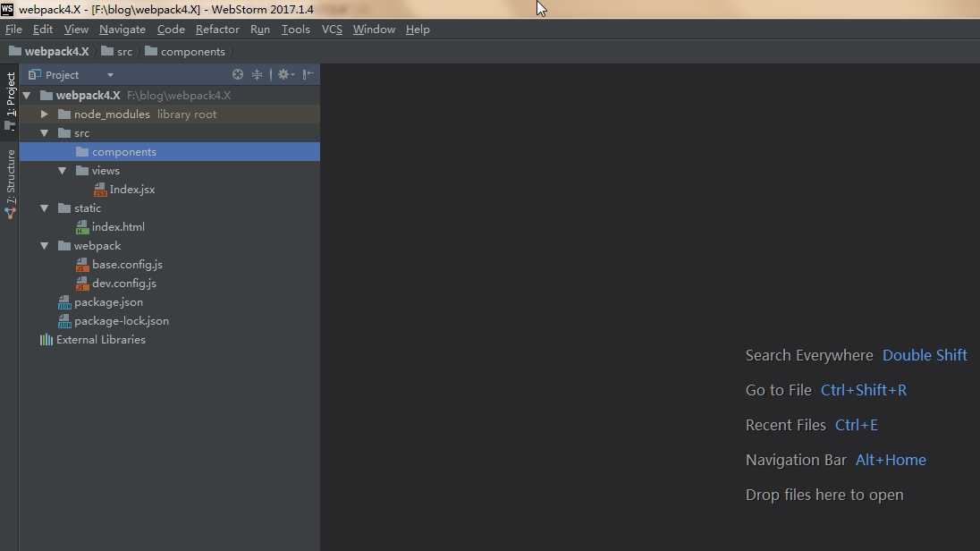Collapse the static folder
The height and width of the screenshot is (551, 980).
click(45, 208)
